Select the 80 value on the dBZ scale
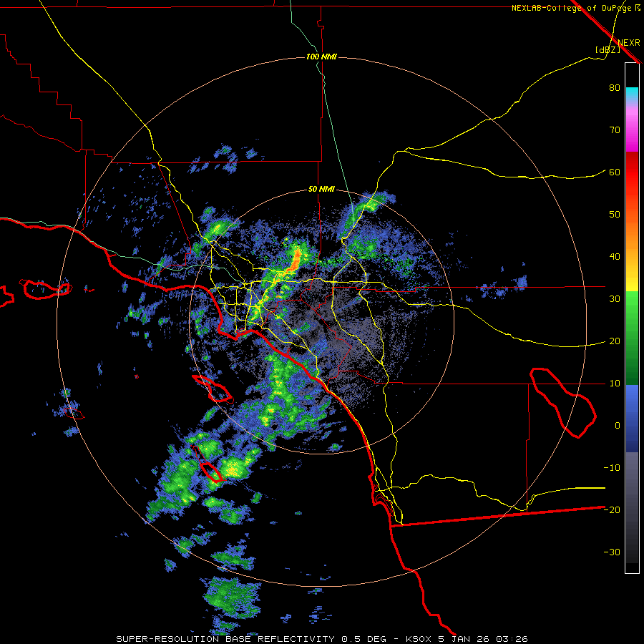 coord(615,87)
